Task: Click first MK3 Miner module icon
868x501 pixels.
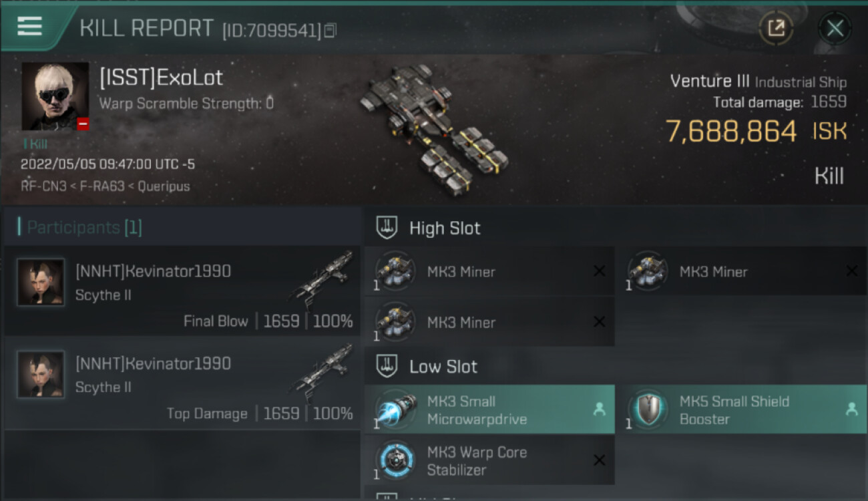Action: pyautogui.click(x=395, y=271)
